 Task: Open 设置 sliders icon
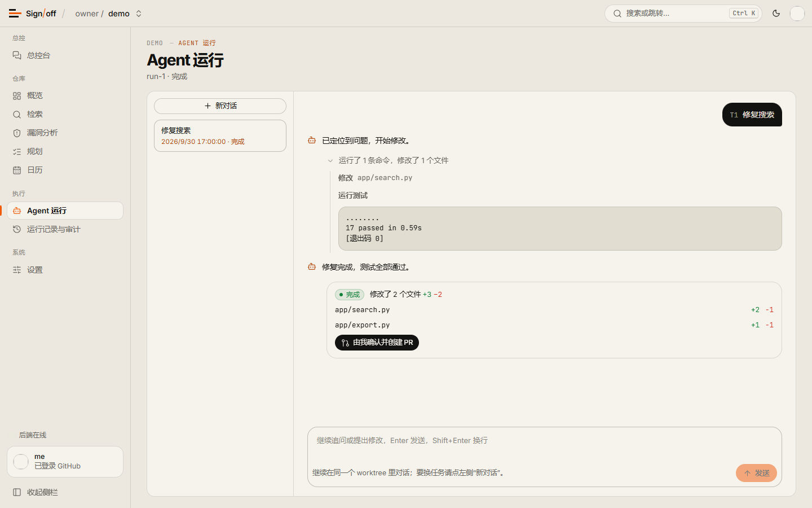(17, 270)
